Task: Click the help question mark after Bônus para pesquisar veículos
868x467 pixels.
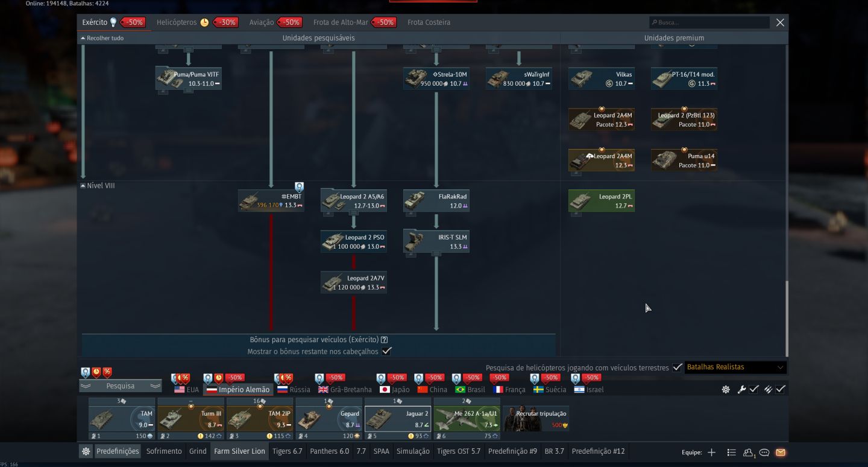Action: coord(385,340)
